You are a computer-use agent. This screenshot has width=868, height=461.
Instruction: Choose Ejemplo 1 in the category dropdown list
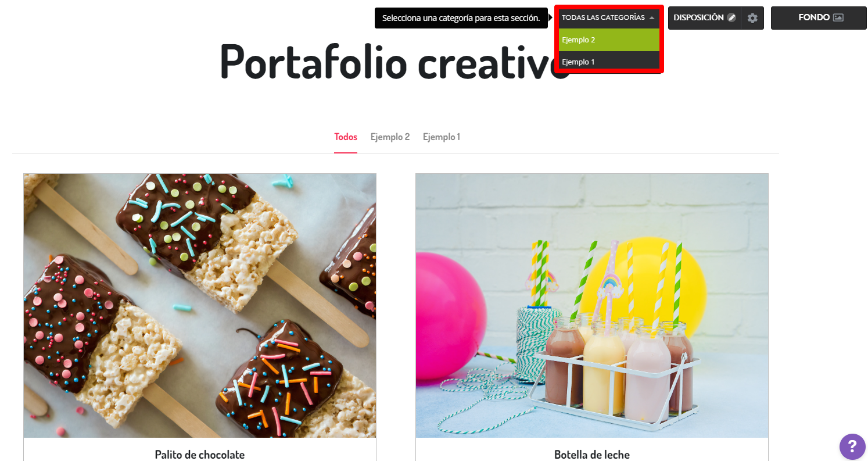[609, 62]
